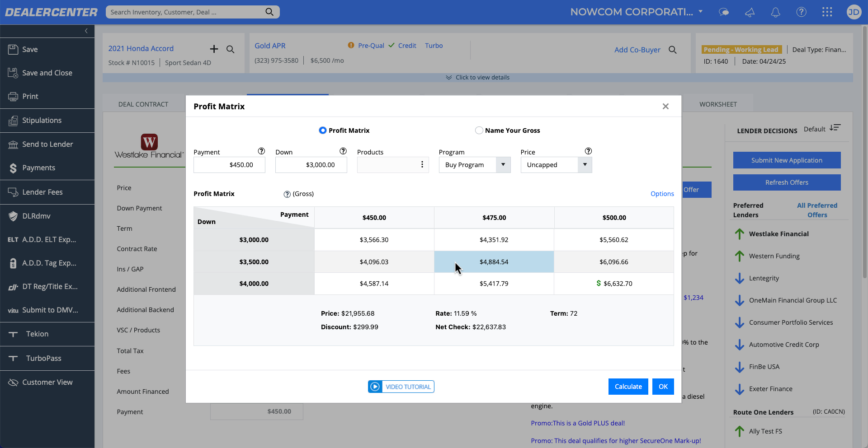Open A.D.D. ELT Exp sidebar item

click(x=47, y=239)
